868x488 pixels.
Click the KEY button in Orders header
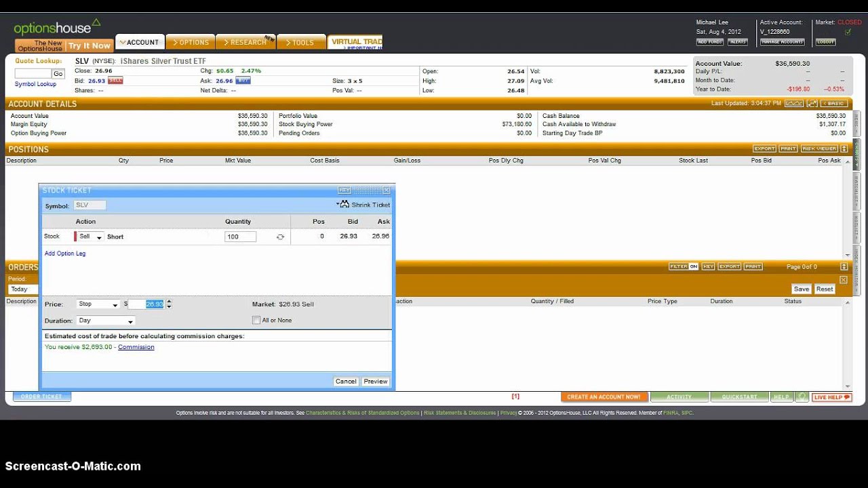click(708, 266)
